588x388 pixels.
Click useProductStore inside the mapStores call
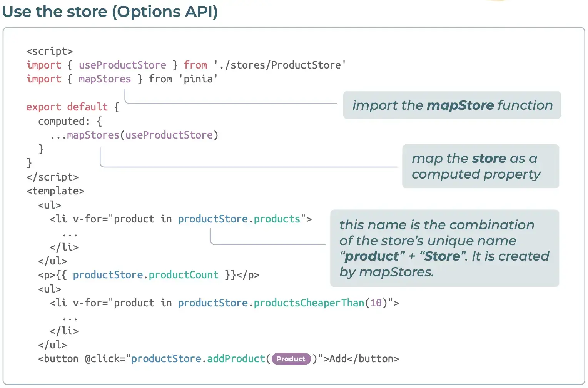tap(169, 135)
